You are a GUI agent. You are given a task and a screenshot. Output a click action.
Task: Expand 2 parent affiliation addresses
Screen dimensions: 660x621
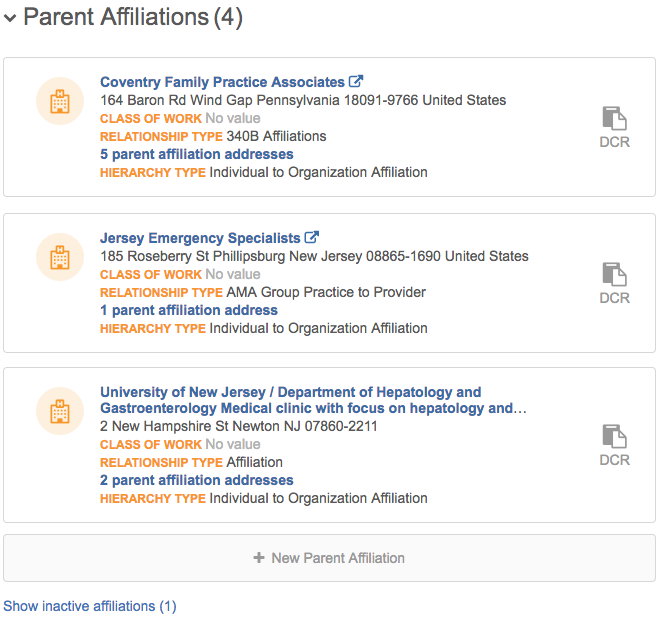[197, 480]
